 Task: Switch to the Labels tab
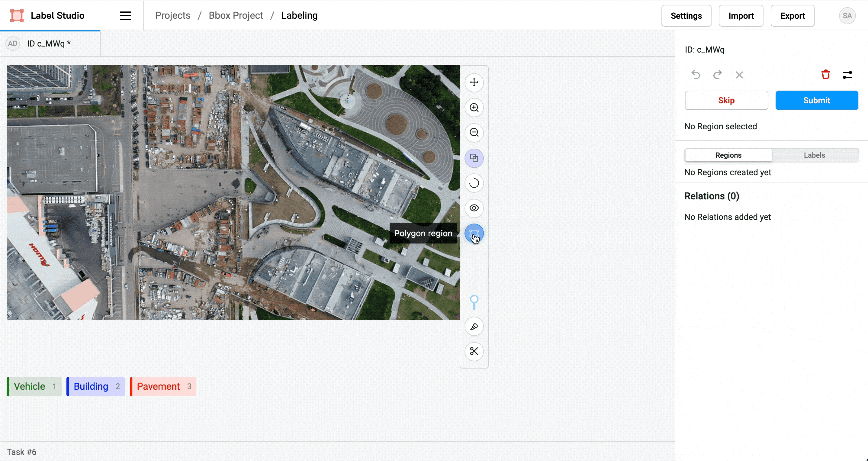815,155
